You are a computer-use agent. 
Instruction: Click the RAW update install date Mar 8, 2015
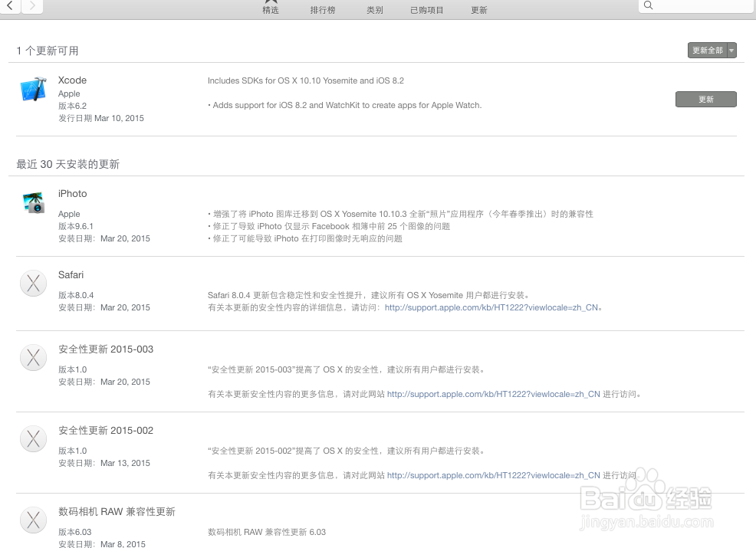(x=123, y=543)
